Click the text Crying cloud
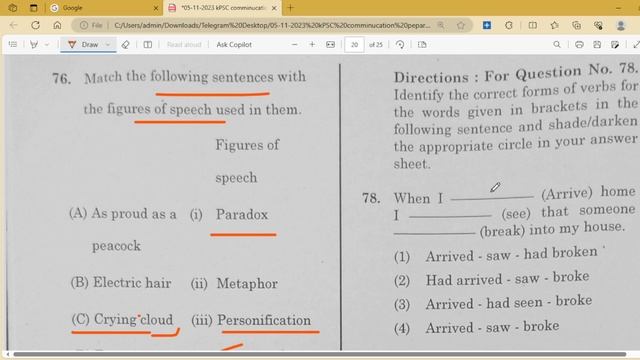640x360 pixels. tap(133, 319)
